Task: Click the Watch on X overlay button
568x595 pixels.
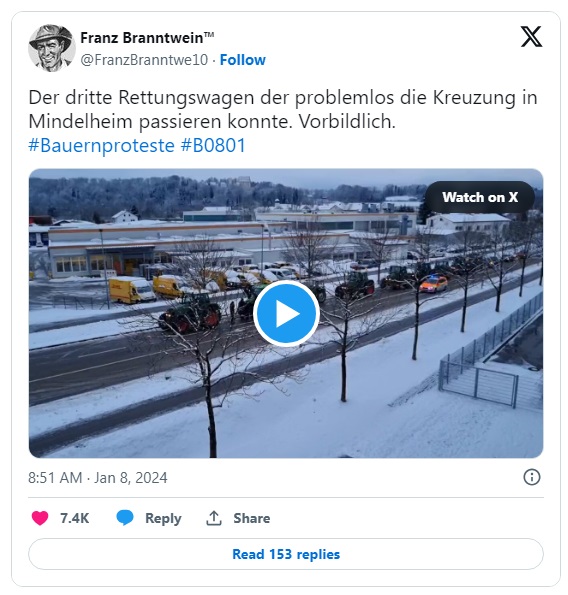Action: tap(480, 197)
